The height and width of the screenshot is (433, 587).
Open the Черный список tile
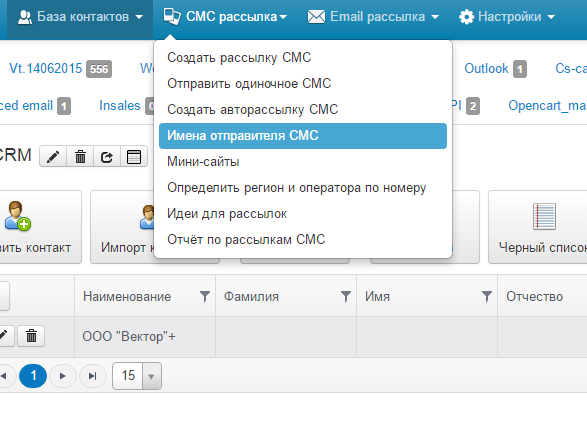coord(539,227)
